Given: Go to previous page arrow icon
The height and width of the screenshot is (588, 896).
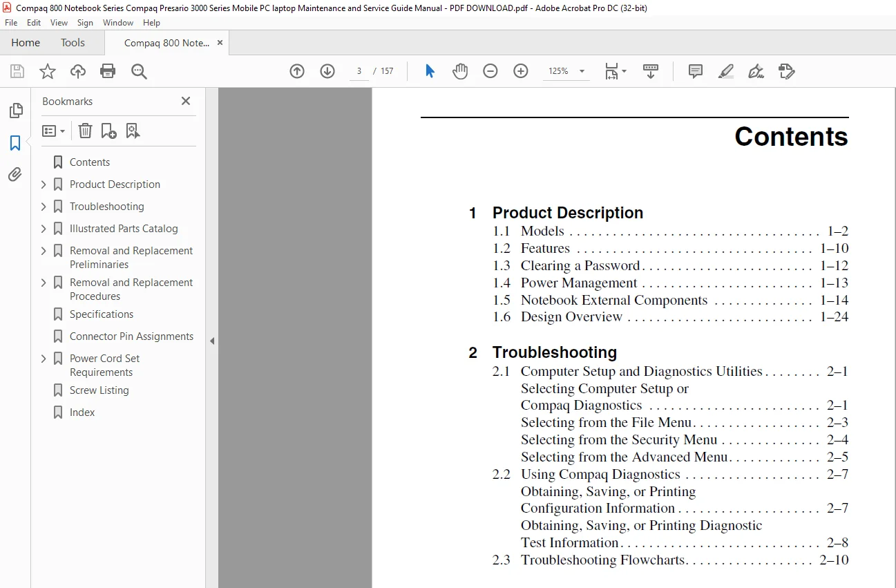Looking at the screenshot, I should pyautogui.click(x=297, y=71).
